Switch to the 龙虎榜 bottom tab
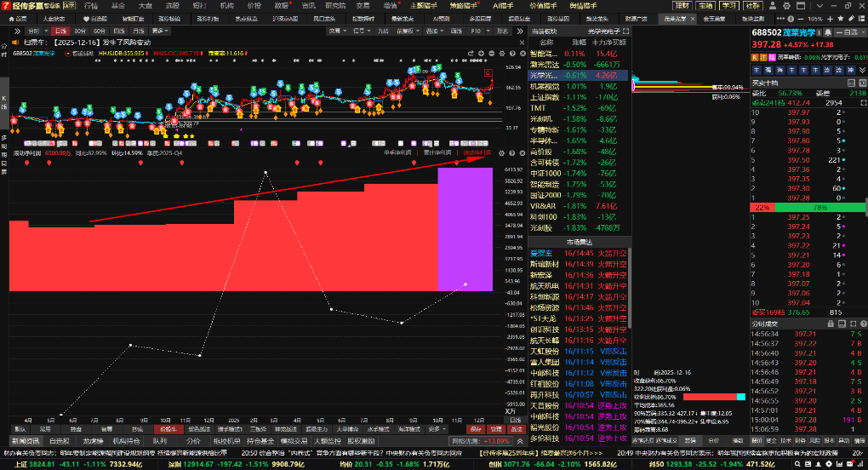This screenshot has height=470, width=868. (93, 441)
